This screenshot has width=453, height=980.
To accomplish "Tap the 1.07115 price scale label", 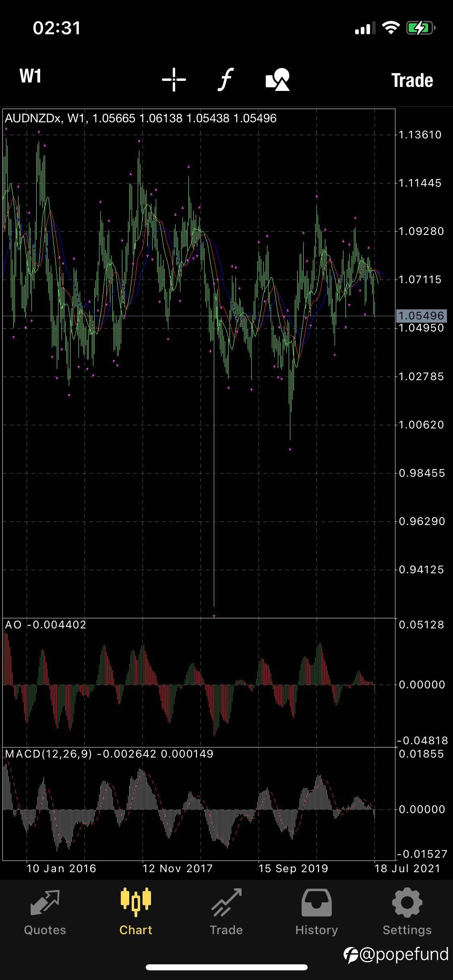I will coord(420,280).
